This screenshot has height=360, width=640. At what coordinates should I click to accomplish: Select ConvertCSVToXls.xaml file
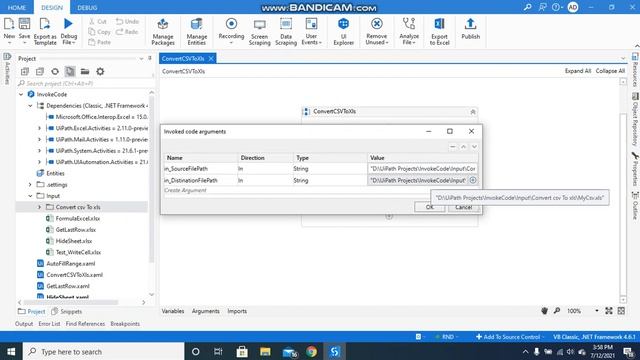click(x=74, y=275)
